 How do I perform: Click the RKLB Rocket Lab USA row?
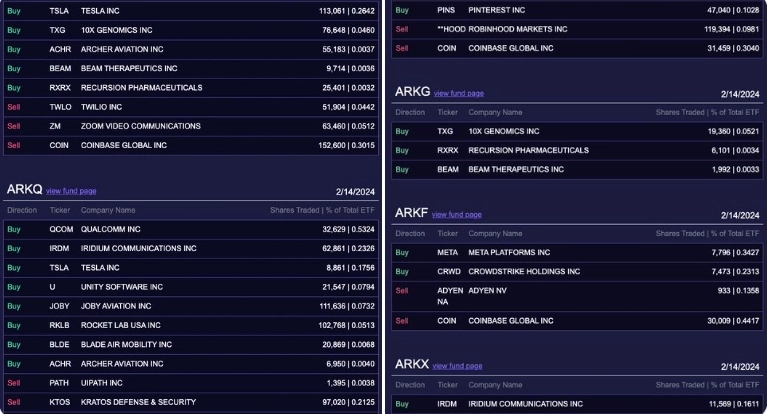pos(191,325)
